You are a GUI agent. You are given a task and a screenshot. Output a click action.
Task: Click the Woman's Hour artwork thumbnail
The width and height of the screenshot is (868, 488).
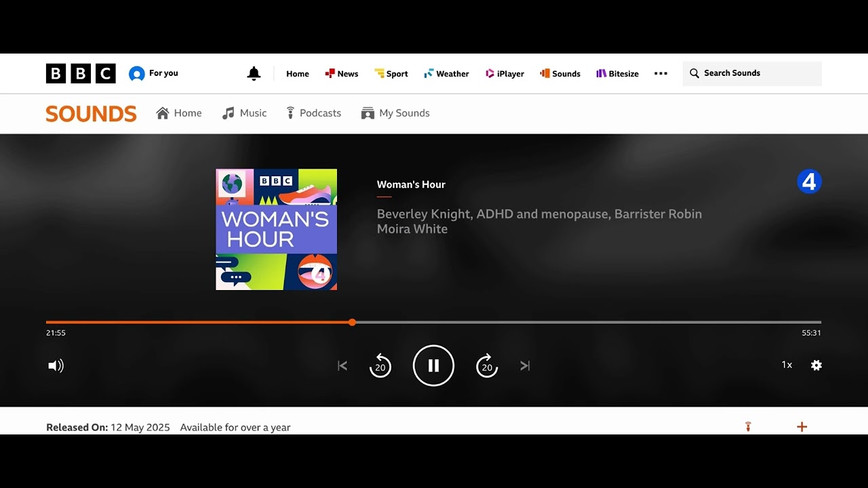277,230
